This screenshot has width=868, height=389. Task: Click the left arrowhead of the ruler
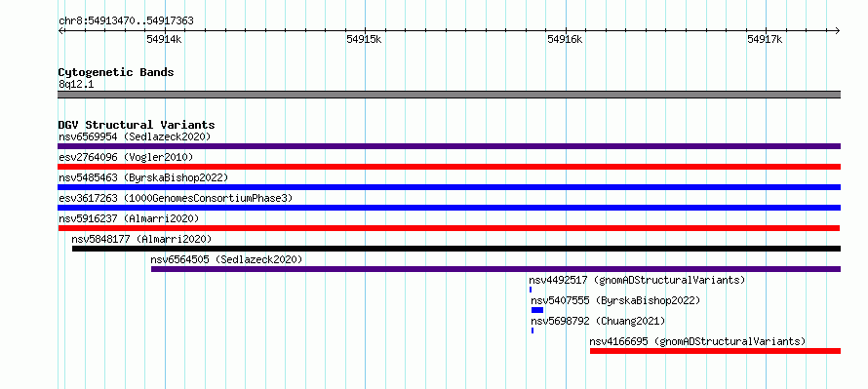60,30
